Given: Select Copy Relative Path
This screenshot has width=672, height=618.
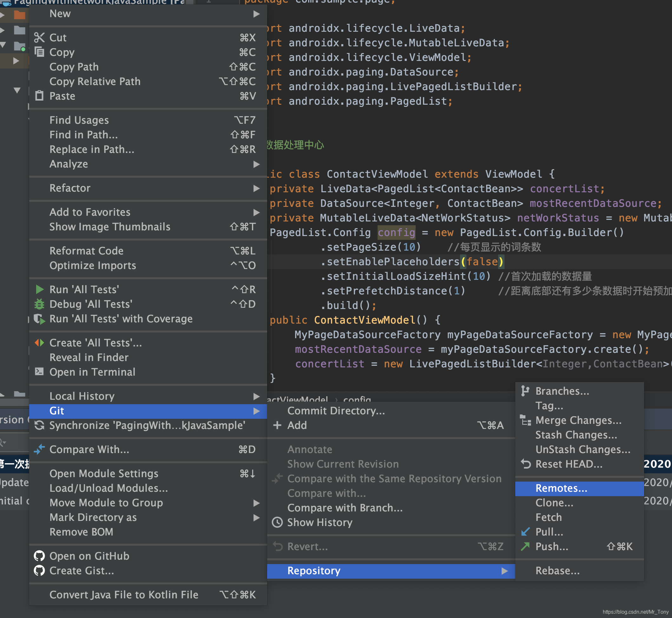Looking at the screenshot, I should (x=148, y=81).
